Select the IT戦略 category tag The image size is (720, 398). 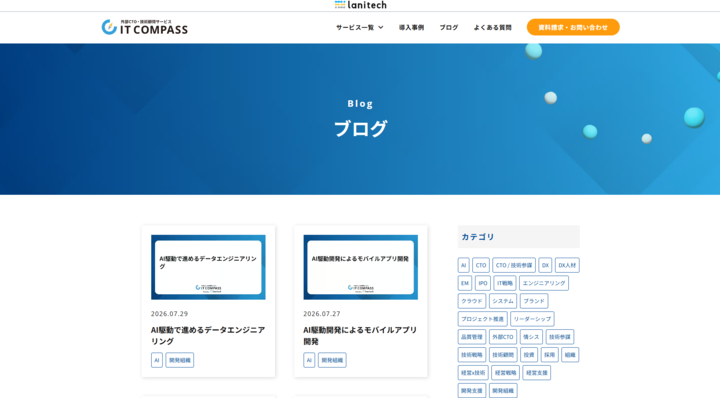coord(505,283)
